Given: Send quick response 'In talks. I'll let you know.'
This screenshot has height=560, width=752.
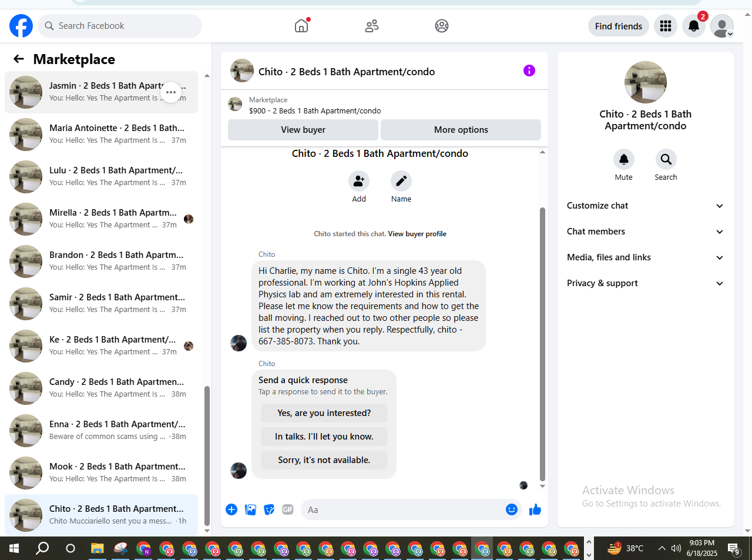Looking at the screenshot, I should click(x=324, y=437).
